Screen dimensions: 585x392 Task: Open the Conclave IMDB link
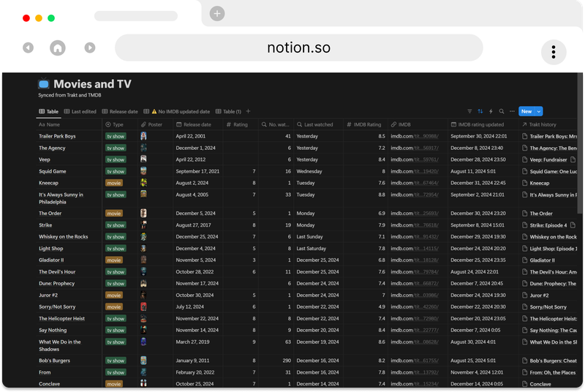coord(415,384)
